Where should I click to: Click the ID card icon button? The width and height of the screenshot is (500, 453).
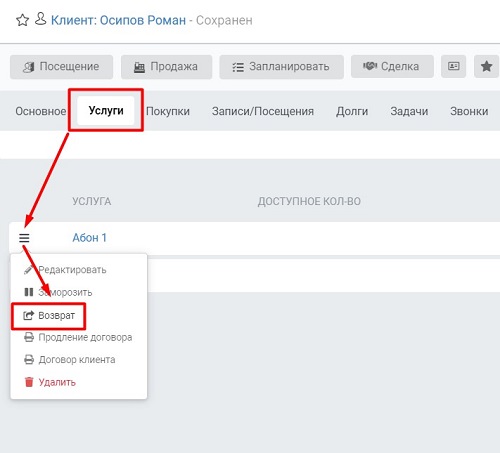(453, 66)
